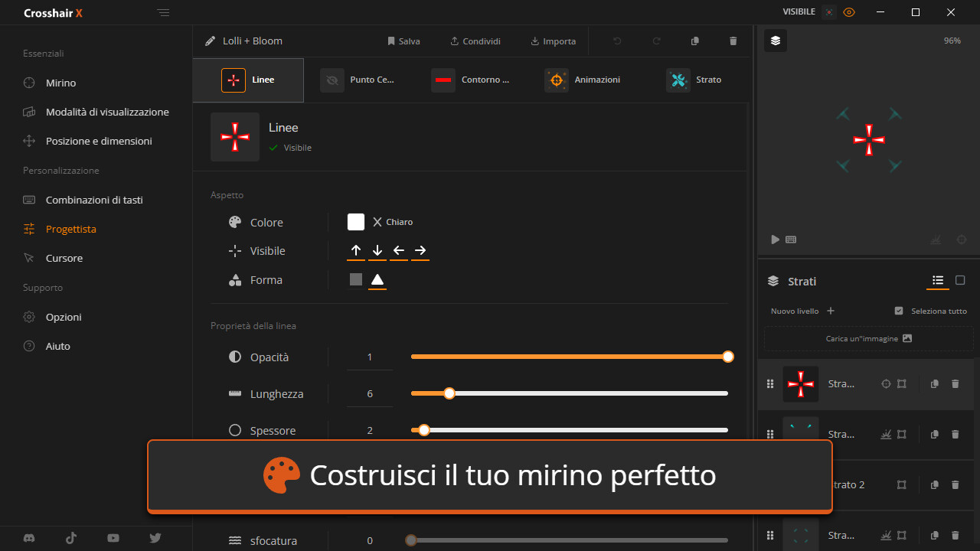
Task: Open Modalità di visualizzazione in the sidebar
Action: tap(106, 112)
